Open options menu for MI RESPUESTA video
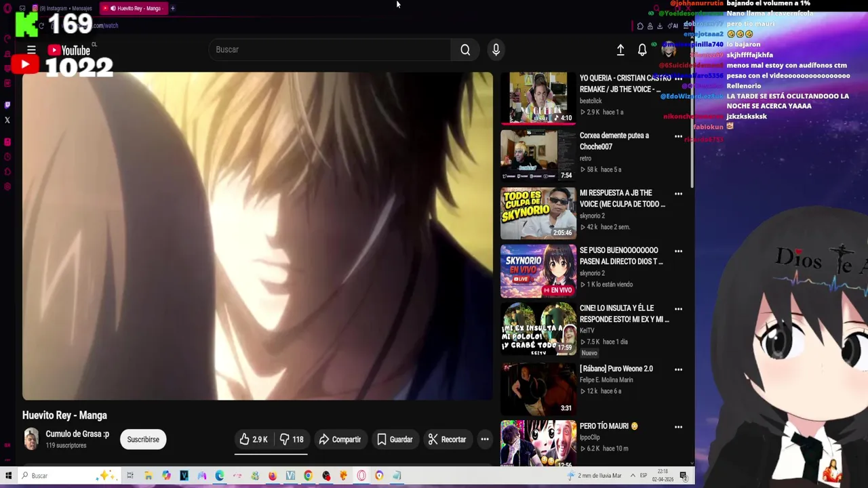This screenshot has width=868, height=488. click(x=678, y=194)
